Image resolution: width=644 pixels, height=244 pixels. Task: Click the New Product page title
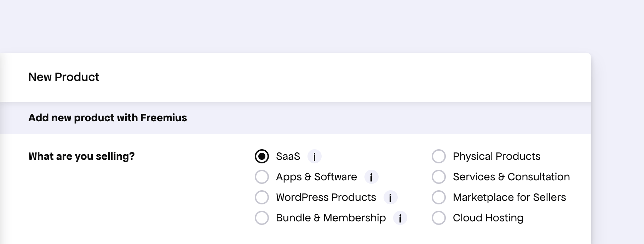coord(64,77)
